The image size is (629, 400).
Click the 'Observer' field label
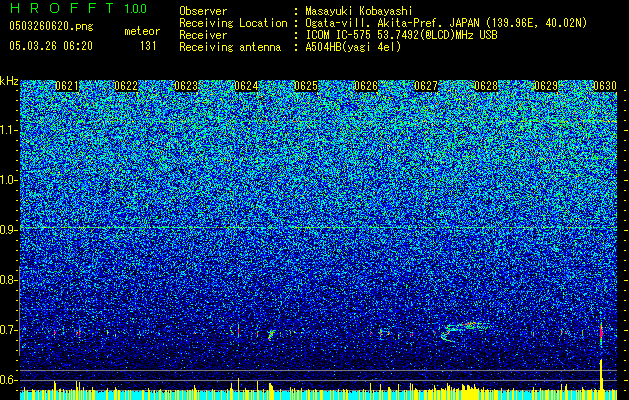point(203,11)
